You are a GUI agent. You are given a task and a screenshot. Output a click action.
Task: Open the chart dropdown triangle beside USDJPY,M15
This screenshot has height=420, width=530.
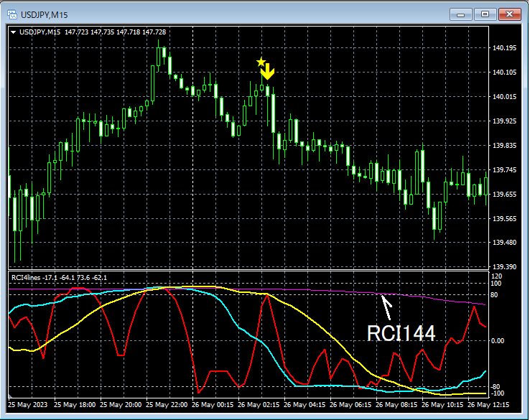13,32
